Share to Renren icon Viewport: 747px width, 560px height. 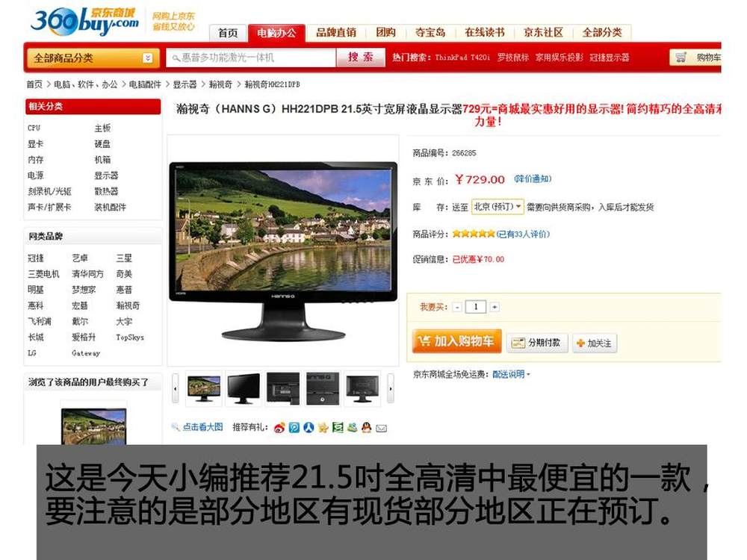309,428
